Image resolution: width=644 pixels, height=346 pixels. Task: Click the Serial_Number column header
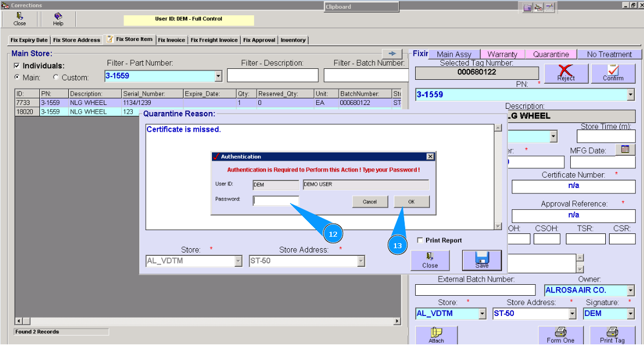pyautogui.click(x=152, y=93)
